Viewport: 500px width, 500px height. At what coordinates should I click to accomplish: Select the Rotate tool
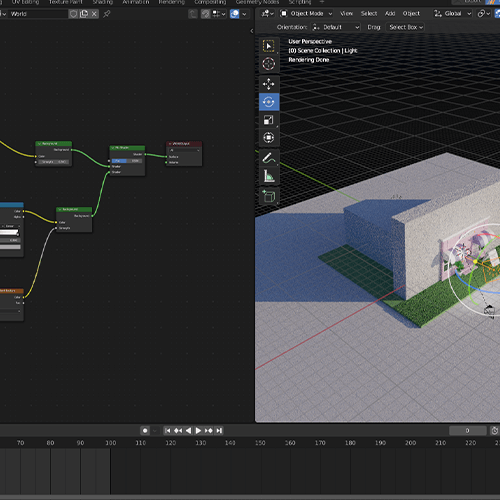pyautogui.click(x=269, y=102)
